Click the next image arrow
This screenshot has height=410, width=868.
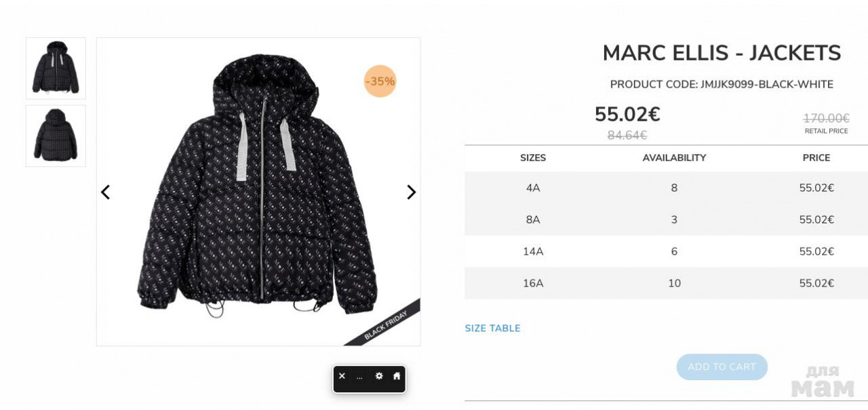click(411, 192)
